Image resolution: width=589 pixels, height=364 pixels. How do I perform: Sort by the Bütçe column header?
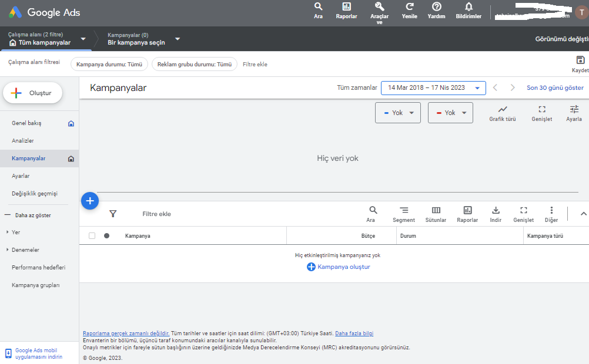click(368, 236)
